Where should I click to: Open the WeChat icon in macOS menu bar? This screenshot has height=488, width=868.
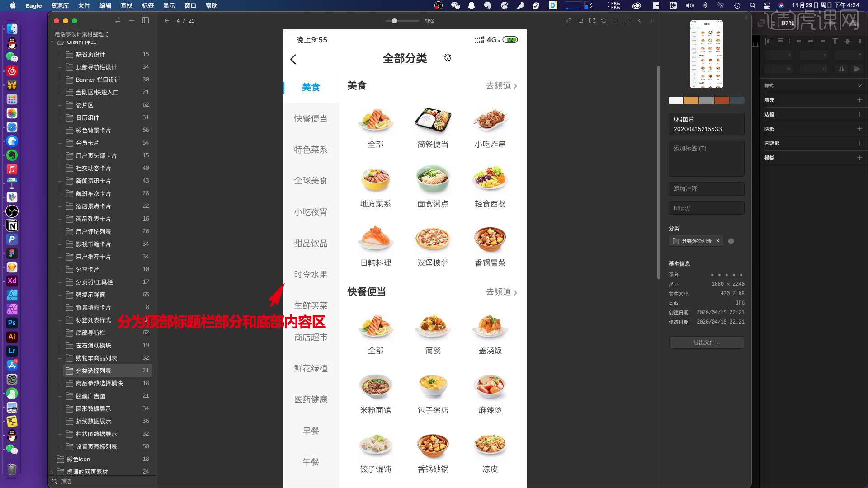coord(455,5)
